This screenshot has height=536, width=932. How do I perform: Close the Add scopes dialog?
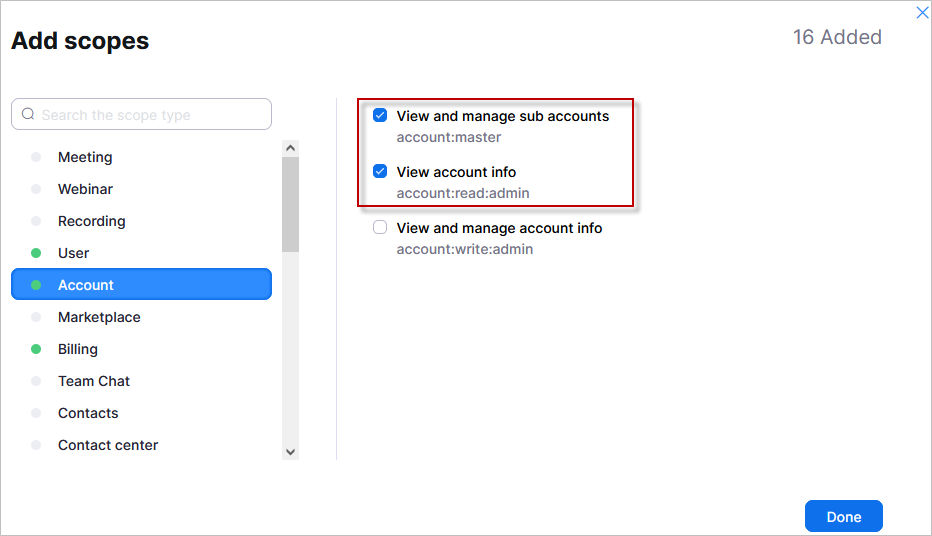coord(922,12)
